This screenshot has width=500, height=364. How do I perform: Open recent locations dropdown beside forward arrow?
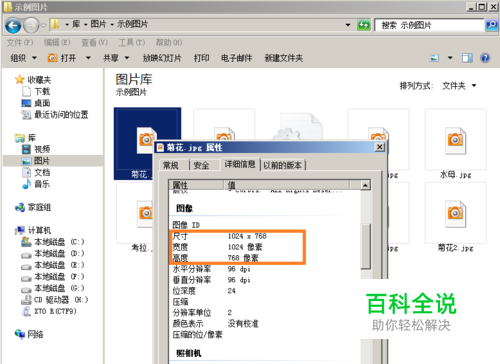pos(43,25)
